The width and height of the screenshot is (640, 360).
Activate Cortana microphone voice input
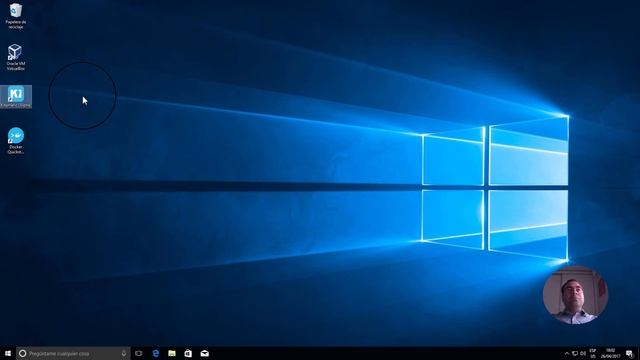click(x=124, y=353)
